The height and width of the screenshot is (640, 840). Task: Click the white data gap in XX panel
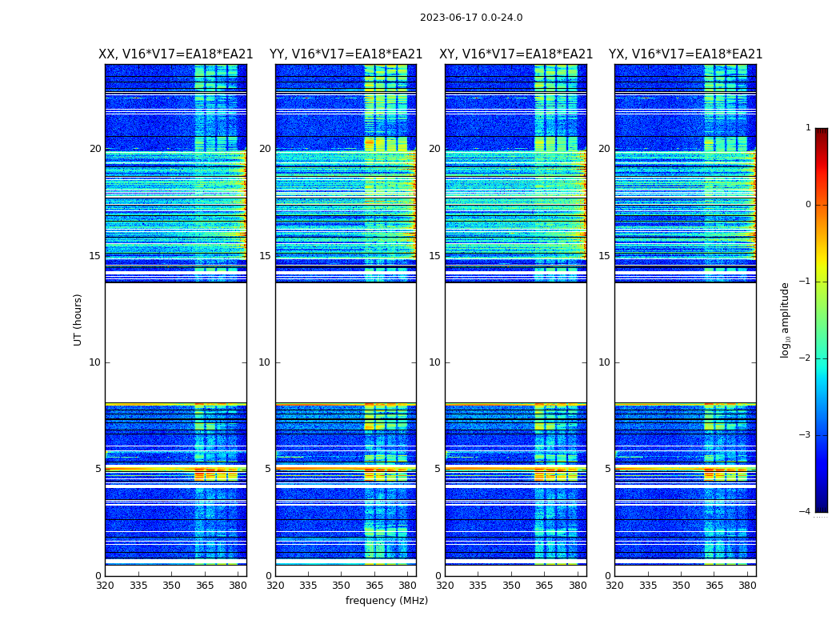pyautogui.click(x=175, y=342)
